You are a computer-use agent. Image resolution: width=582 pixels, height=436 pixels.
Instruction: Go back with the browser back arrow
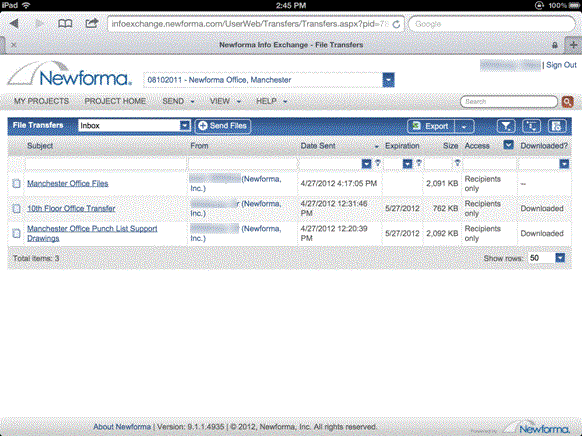14,24
